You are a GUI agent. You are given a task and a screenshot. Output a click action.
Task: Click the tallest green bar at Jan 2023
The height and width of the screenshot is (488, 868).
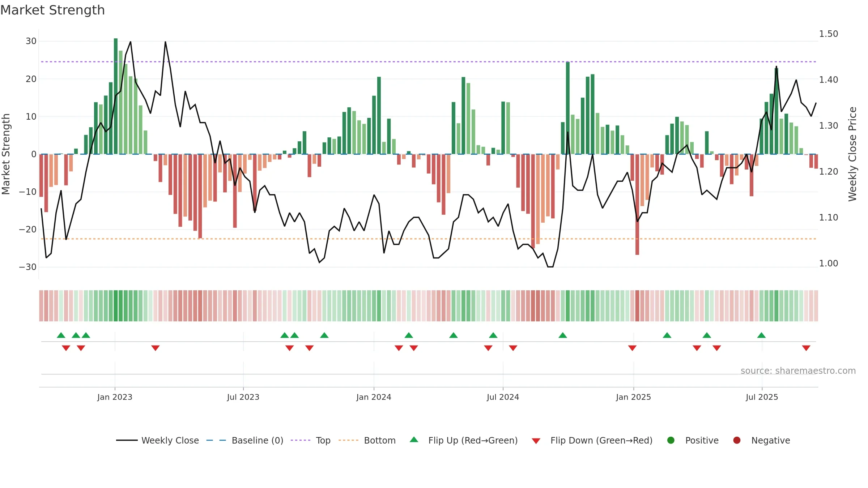116,96
